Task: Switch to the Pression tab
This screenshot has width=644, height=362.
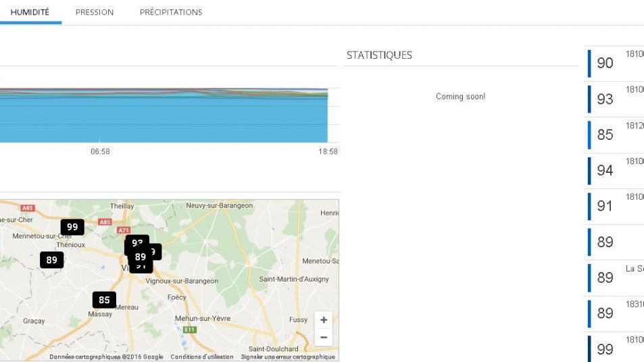Action: 95,12
